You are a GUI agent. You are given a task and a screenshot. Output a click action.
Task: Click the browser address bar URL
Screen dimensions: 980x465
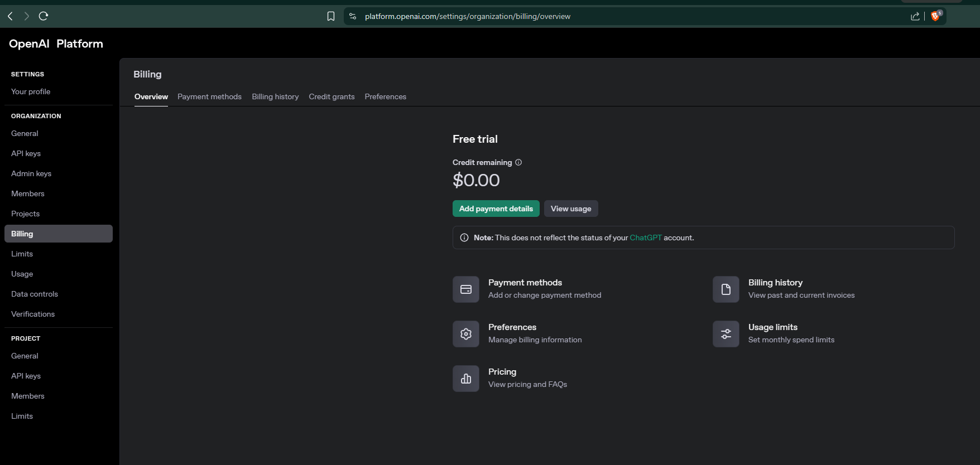468,16
